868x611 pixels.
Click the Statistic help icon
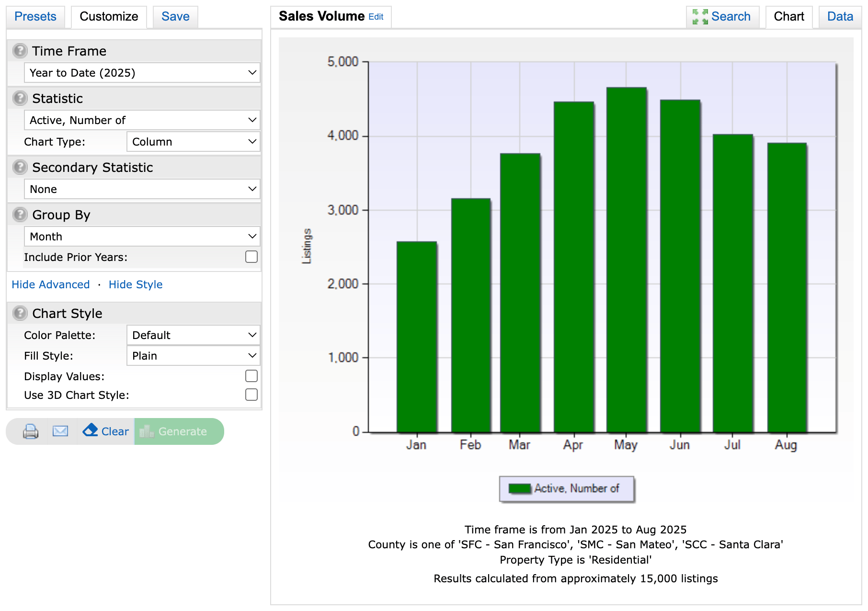pos(20,98)
